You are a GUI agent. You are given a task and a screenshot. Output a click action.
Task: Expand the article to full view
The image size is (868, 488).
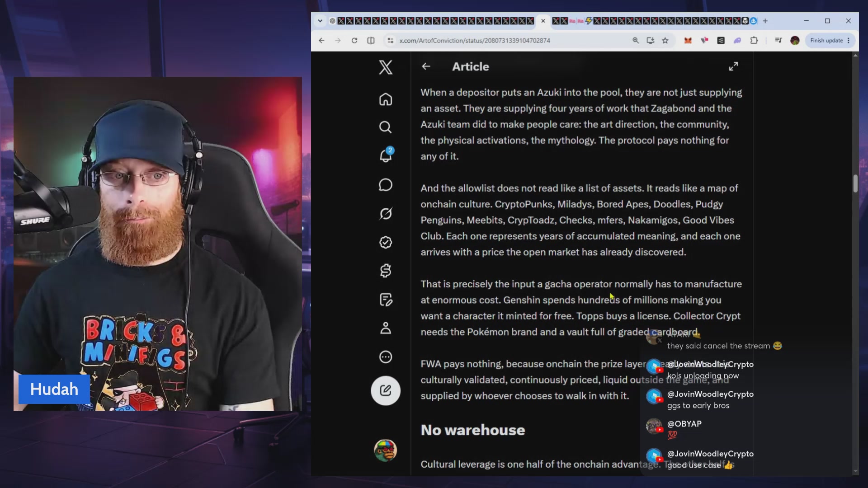tap(733, 66)
